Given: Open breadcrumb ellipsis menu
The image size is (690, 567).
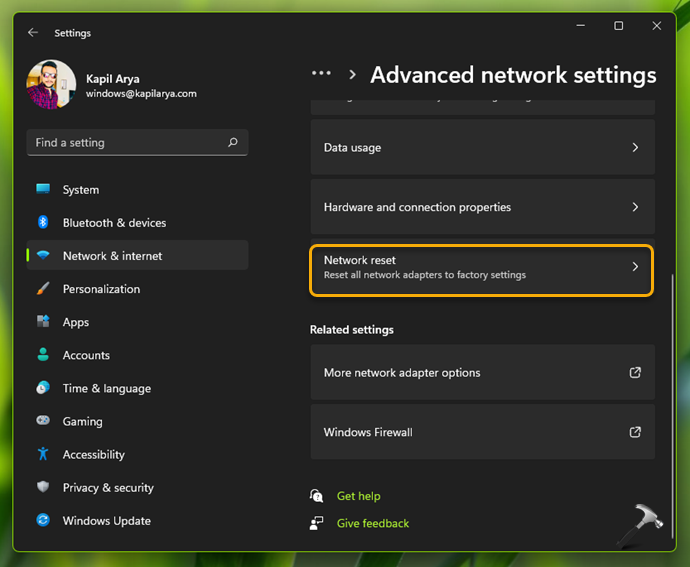Looking at the screenshot, I should [321, 74].
